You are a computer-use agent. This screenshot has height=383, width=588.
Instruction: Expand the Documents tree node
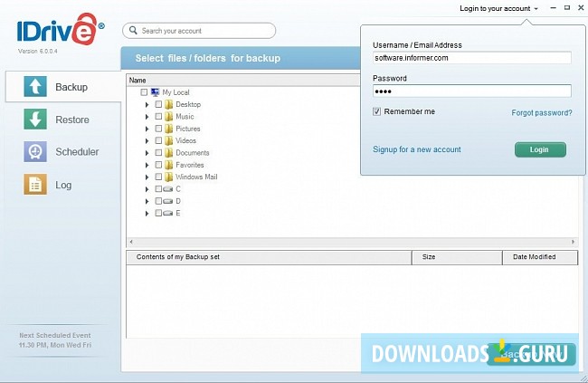tap(147, 153)
